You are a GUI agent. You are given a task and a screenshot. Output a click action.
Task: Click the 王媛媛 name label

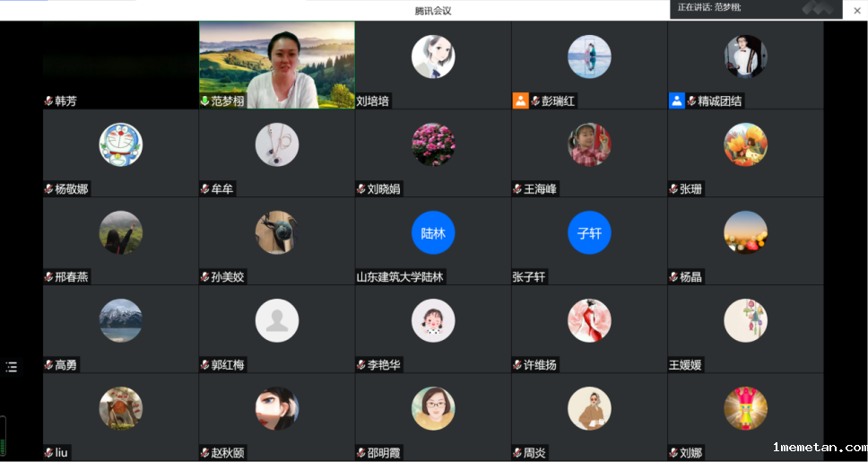685,365
